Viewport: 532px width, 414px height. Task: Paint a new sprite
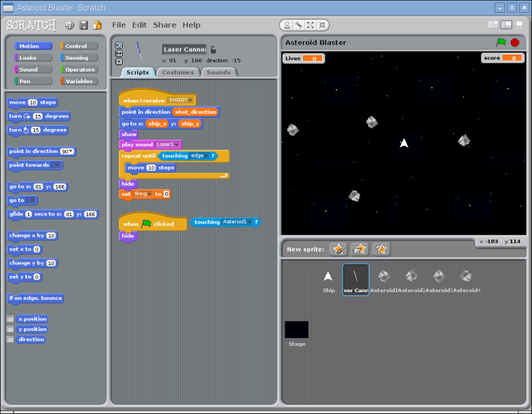[x=338, y=250]
